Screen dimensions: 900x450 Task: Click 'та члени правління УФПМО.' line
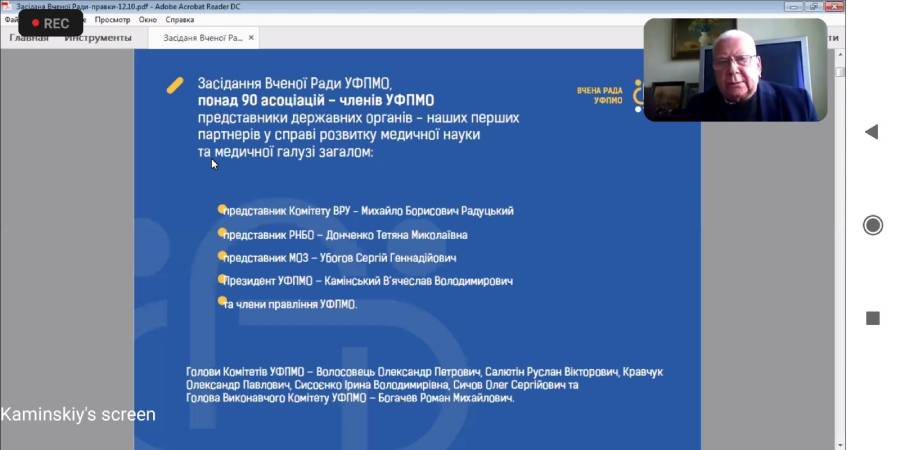[x=290, y=305]
